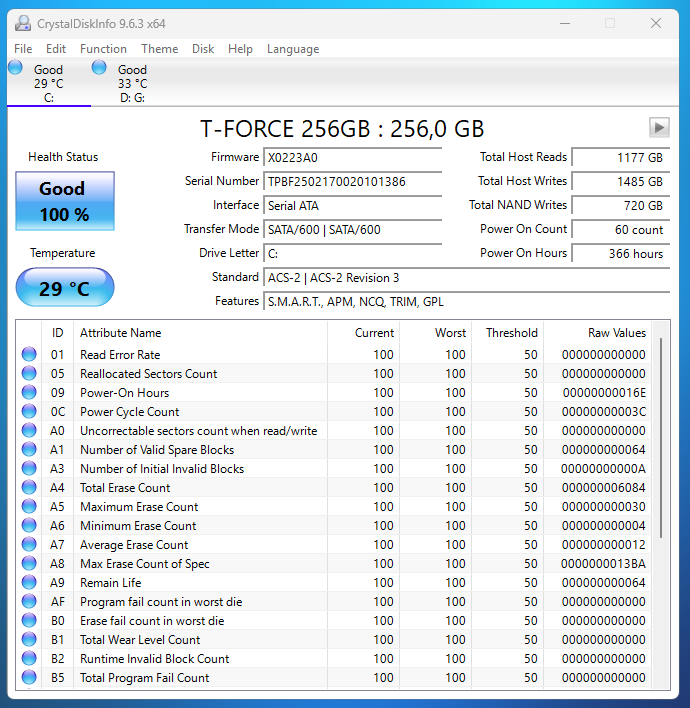This screenshot has height=708, width=690.
Task: Open the Function menu
Action: coord(103,49)
